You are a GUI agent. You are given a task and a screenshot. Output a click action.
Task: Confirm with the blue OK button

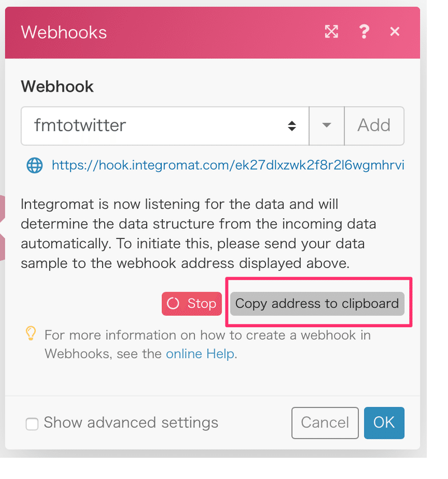pyautogui.click(x=384, y=422)
